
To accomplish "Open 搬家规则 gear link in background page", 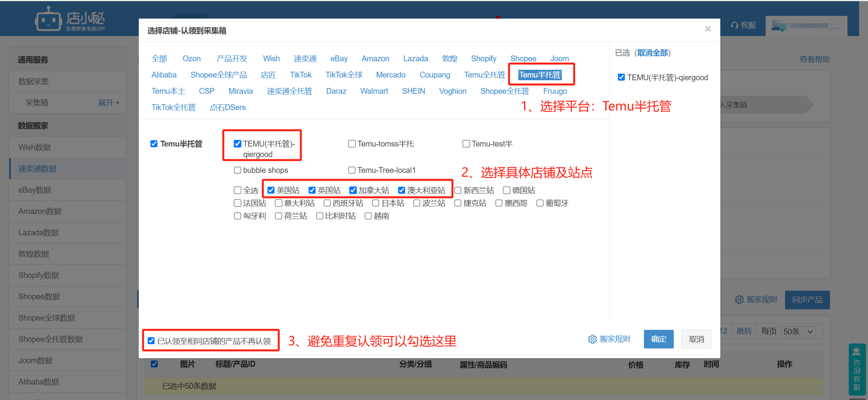I will point(756,300).
